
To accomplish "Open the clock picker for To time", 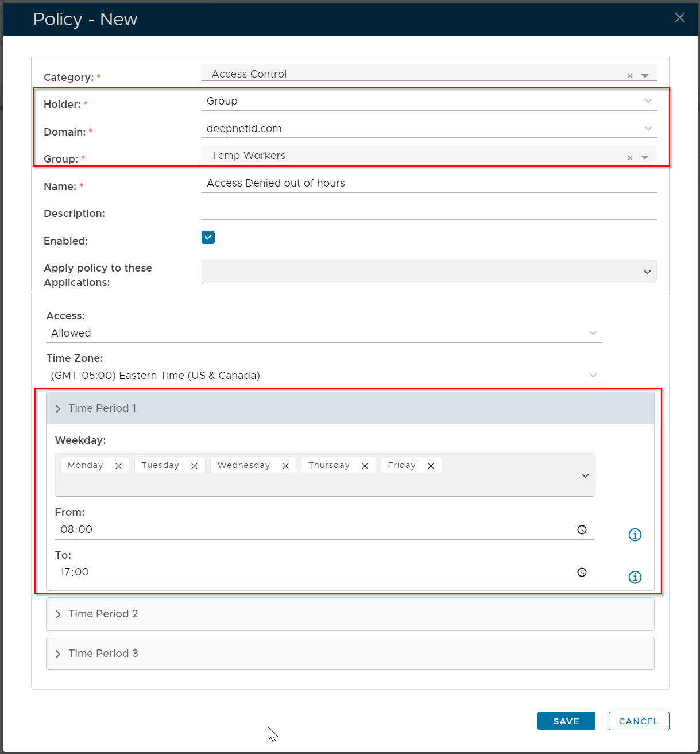I will pyautogui.click(x=582, y=572).
